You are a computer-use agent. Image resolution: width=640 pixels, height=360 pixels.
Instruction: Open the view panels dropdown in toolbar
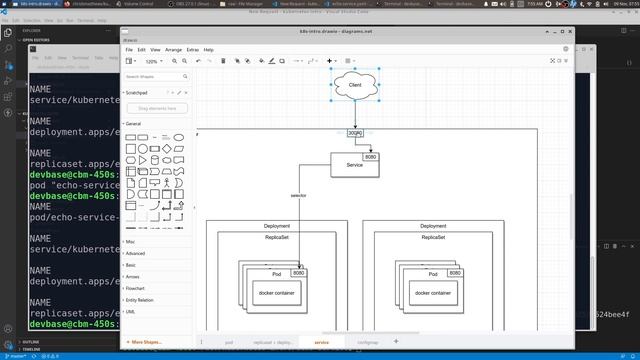pyautogui.click(x=131, y=61)
